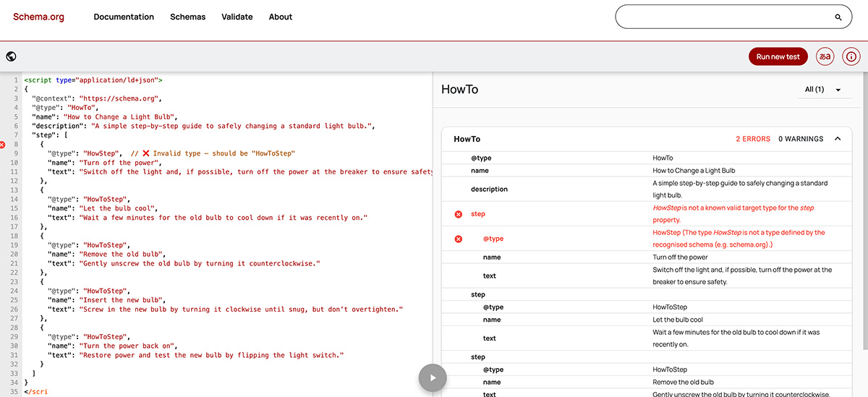Click the 'Let the bulb cool' value
Viewport: 868px width, 397px height.
(678, 320)
